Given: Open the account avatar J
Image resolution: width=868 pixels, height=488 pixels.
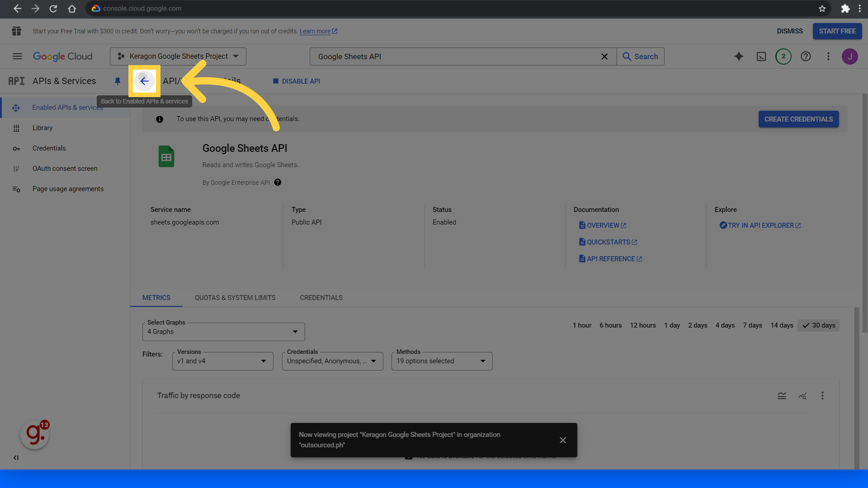Looking at the screenshot, I should pyautogui.click(x=850, y=56).
